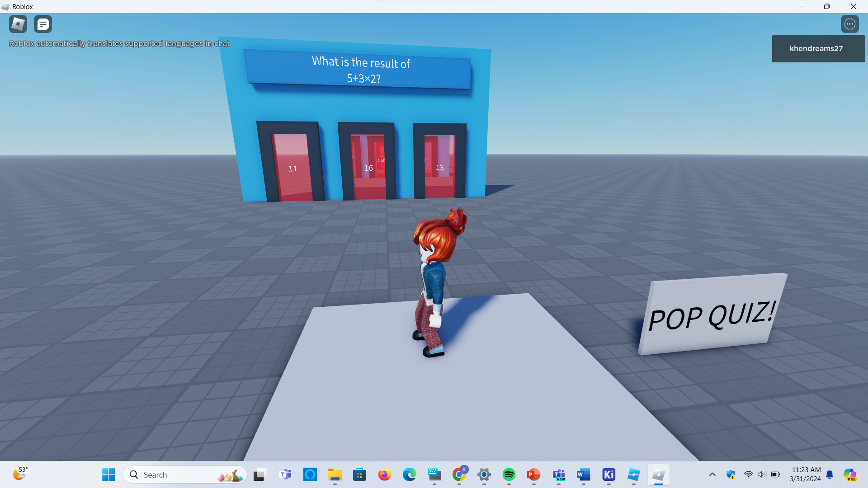Open the Roblox menu icon
Screen dimensions: 868x488
click(x=18, y=24)
